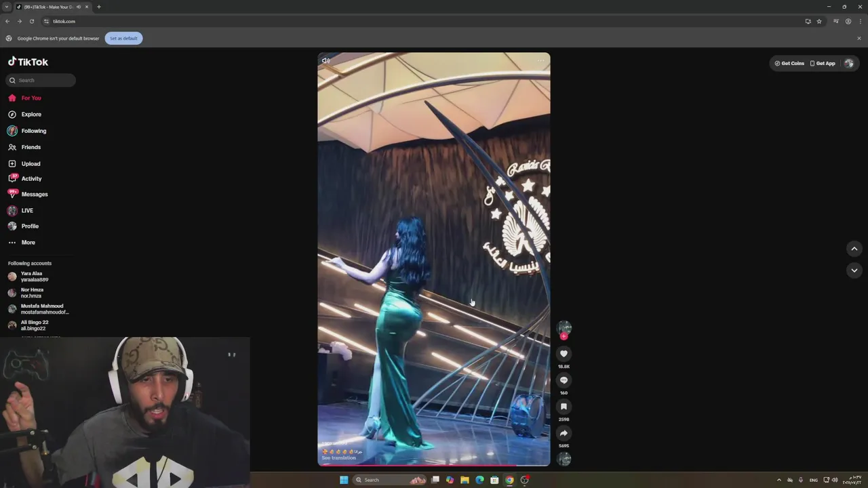Go to Following feed
Screen dimensions: 868x488
tap(27, 131)
